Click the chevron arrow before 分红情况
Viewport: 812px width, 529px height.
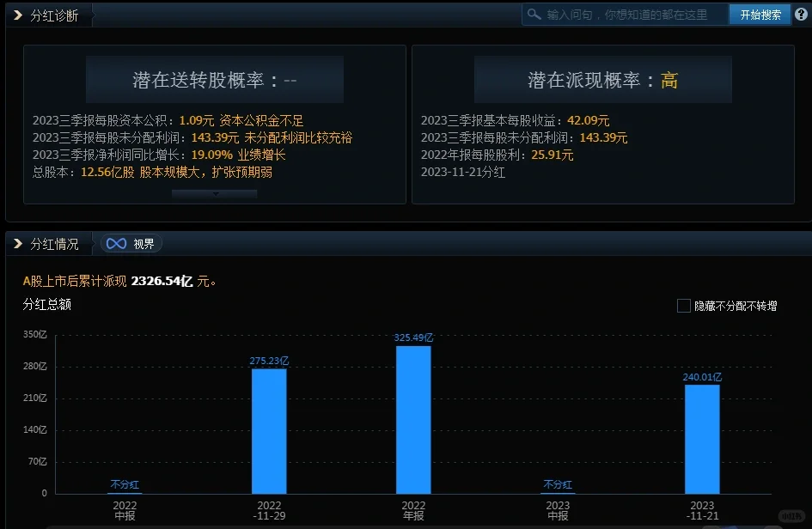pyautogui.click(x=15, y=243)
